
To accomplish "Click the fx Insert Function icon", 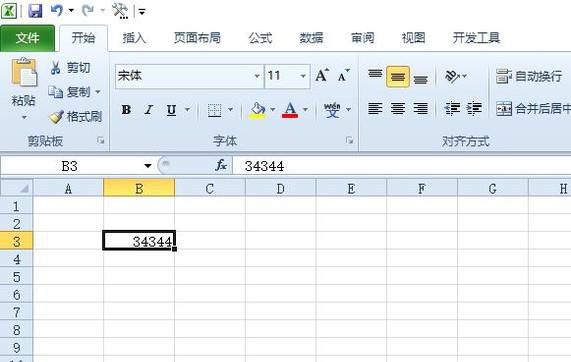I will 221,166.
